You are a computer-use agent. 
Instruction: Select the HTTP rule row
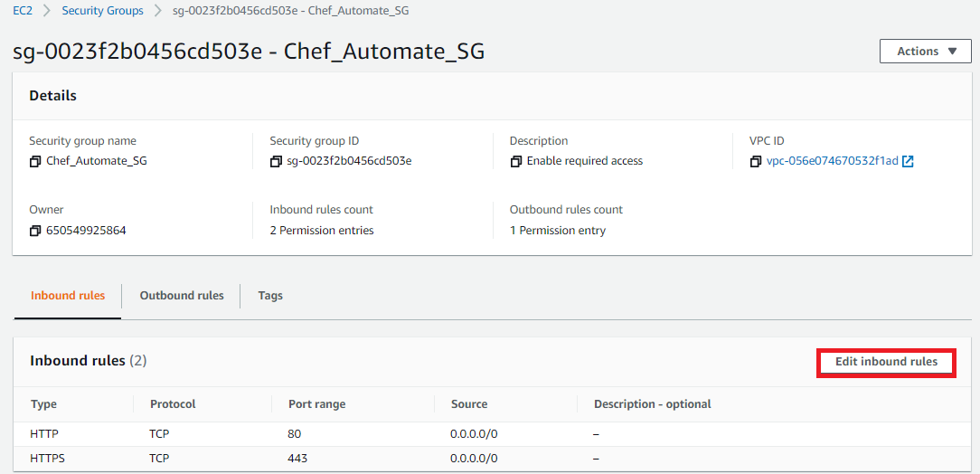[x=44, y=434]
